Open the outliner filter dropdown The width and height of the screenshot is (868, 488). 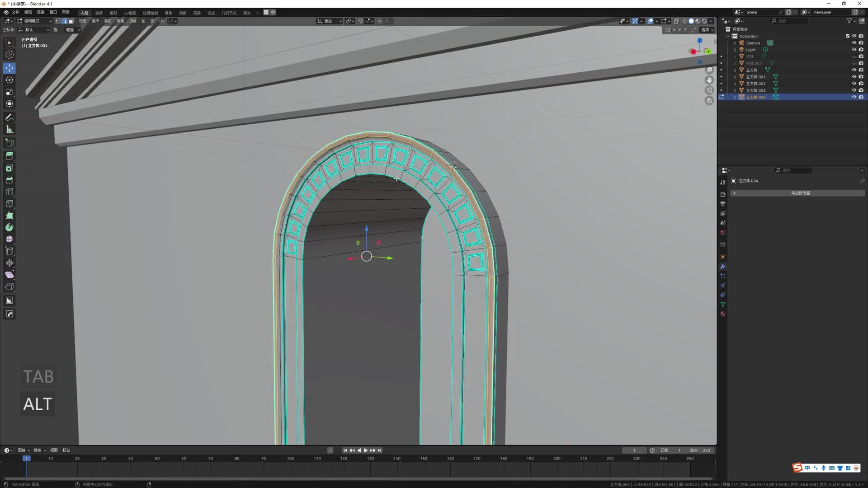851,21
